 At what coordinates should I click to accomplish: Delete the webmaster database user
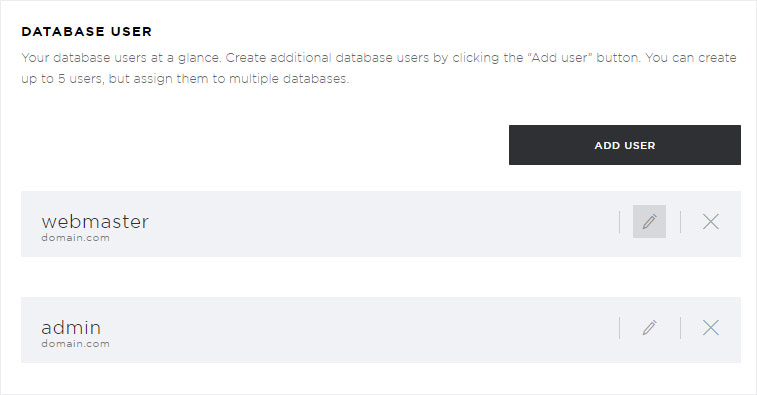(711, 222)
